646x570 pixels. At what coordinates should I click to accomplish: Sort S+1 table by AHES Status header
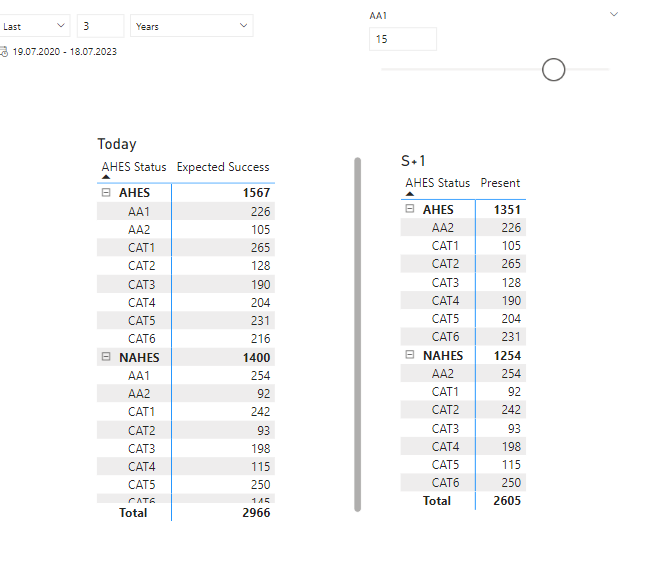click(438, 183)
